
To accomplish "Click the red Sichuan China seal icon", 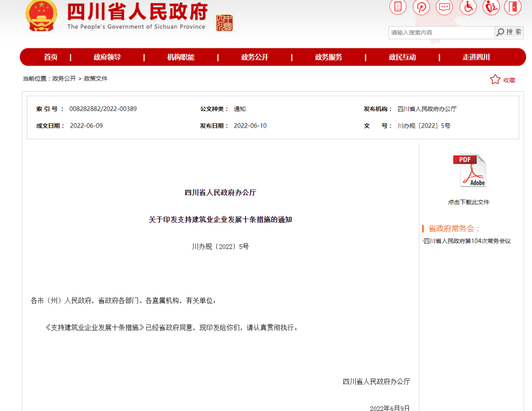I will coord(224,23).
